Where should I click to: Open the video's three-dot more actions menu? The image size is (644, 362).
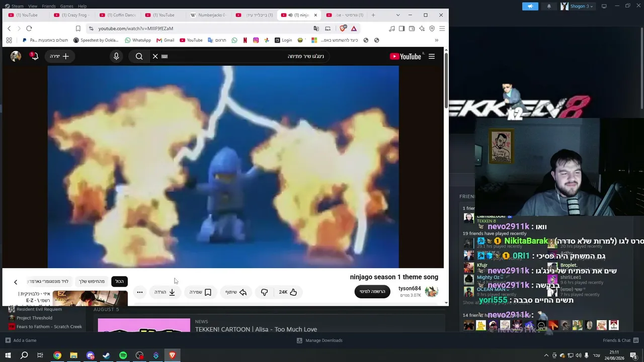140,292
